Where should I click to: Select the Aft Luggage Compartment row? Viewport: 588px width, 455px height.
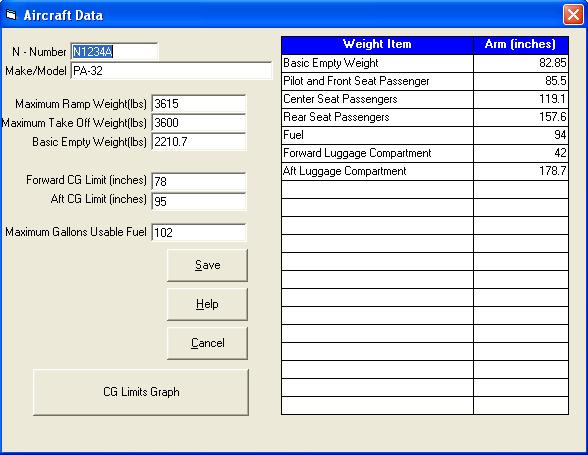[x=425, y=171]
